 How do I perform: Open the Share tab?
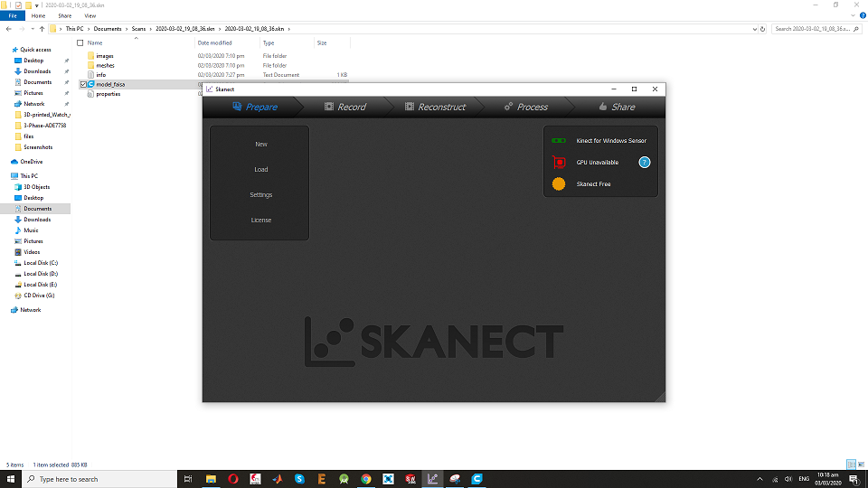pos(617,107)
